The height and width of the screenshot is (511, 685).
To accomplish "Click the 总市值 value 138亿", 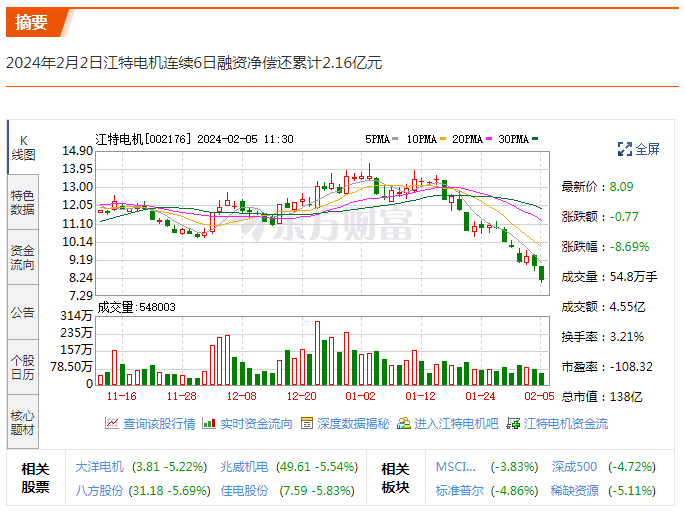I will click(x=626, y=397).
